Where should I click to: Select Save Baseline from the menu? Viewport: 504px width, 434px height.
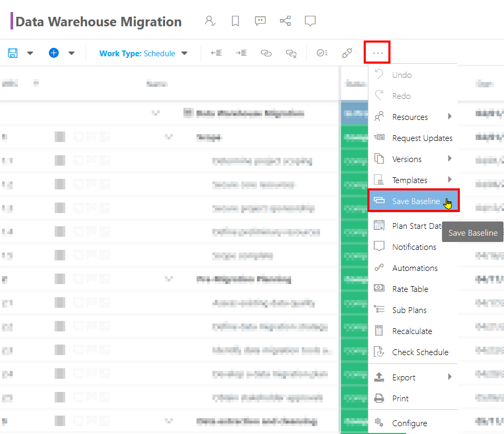point(414,201)
